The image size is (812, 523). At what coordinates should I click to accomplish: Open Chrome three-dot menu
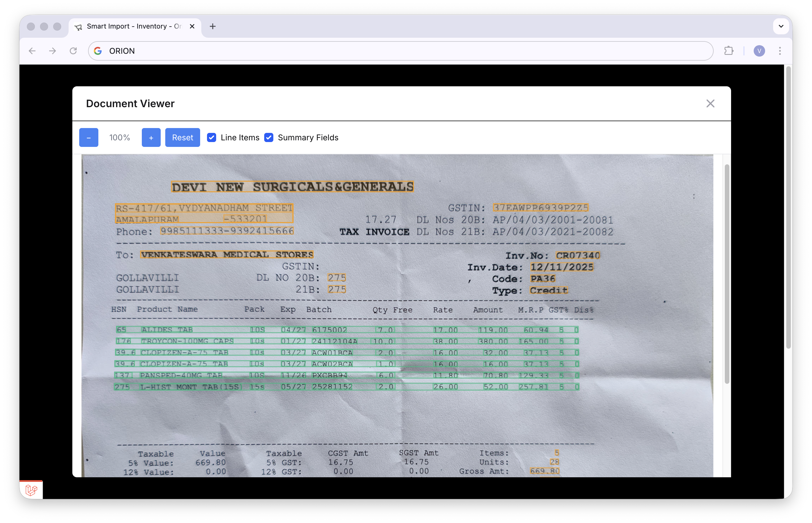click(780, 51)
